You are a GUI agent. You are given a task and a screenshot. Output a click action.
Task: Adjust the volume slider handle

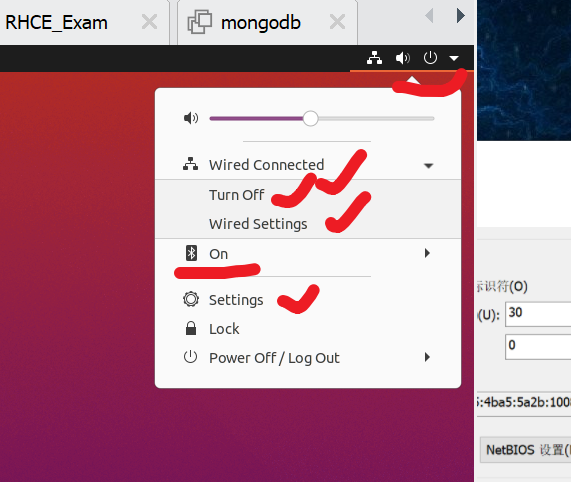click(x=310, y=118)
